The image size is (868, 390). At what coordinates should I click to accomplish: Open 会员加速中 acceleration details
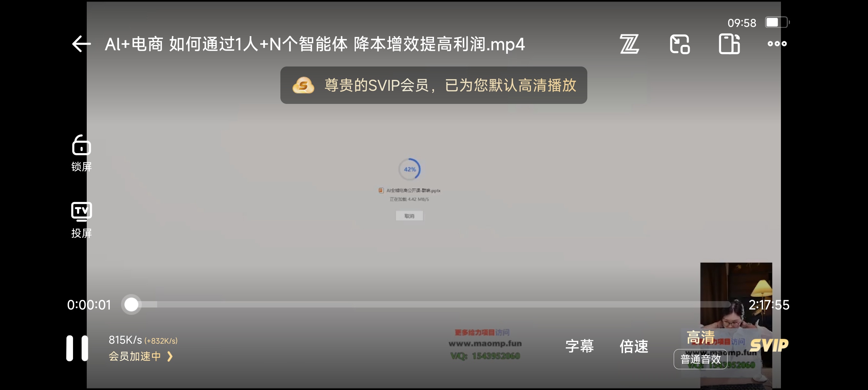point(141,356)
